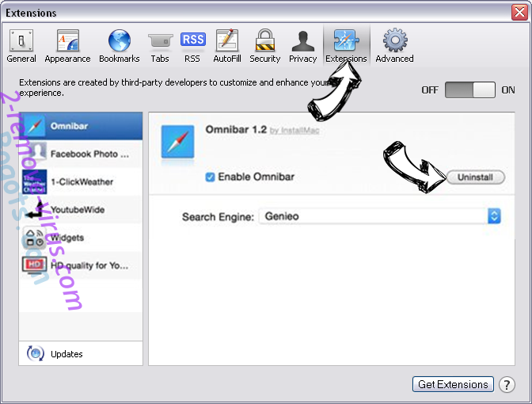Select YoutubeWide in the list

click(81, 209)
